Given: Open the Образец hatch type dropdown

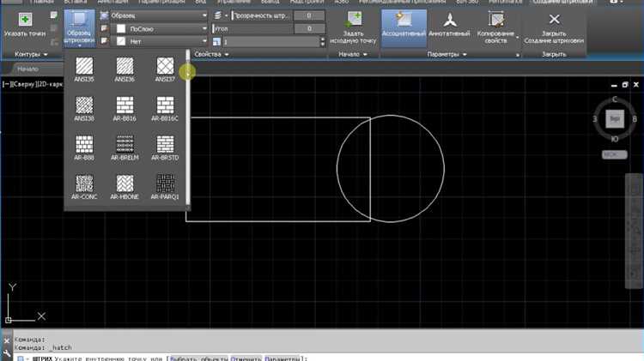Looking at the screenshot, I should pos(154,15).
